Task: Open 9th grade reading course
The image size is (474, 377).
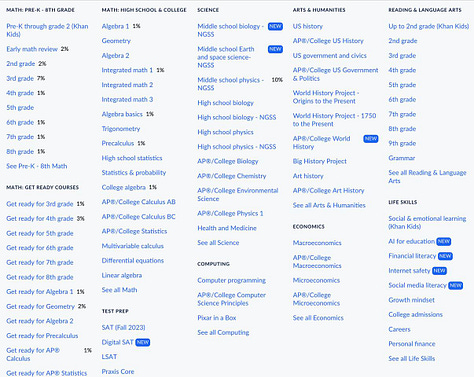Action: (x=402, y=143)
